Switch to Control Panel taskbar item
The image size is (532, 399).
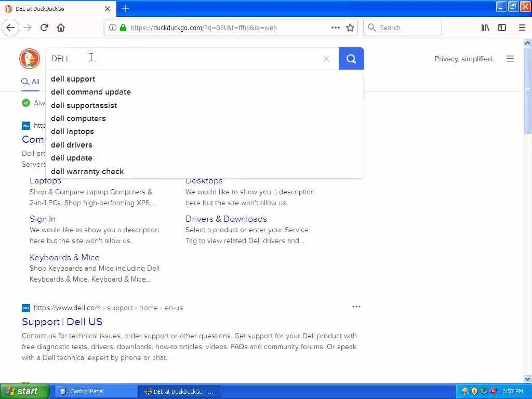[x=95, y=391]
